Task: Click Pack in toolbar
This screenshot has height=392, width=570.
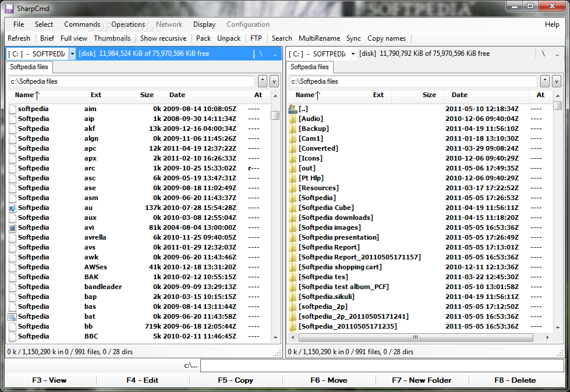Action: tap(203, 38)
